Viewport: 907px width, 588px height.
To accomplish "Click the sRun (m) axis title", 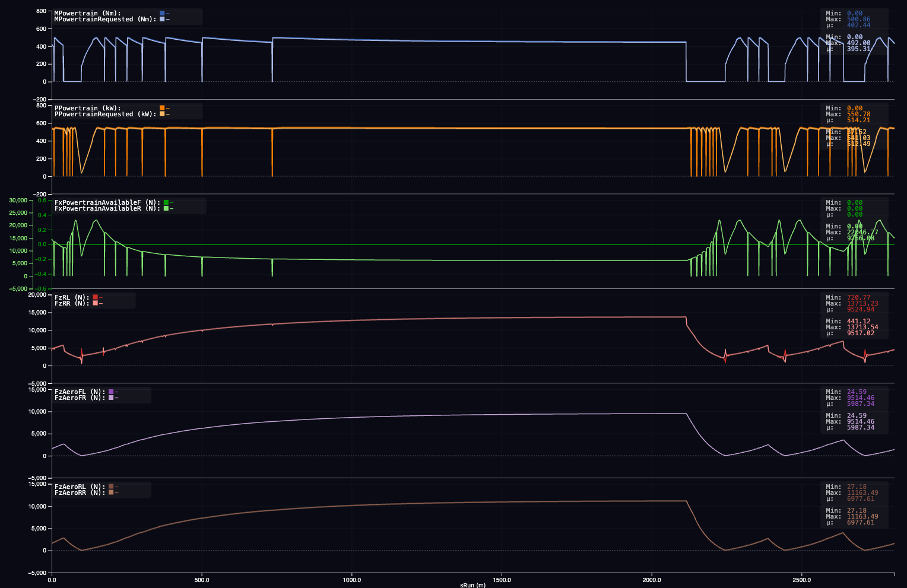I will click(x=472, y=585).
